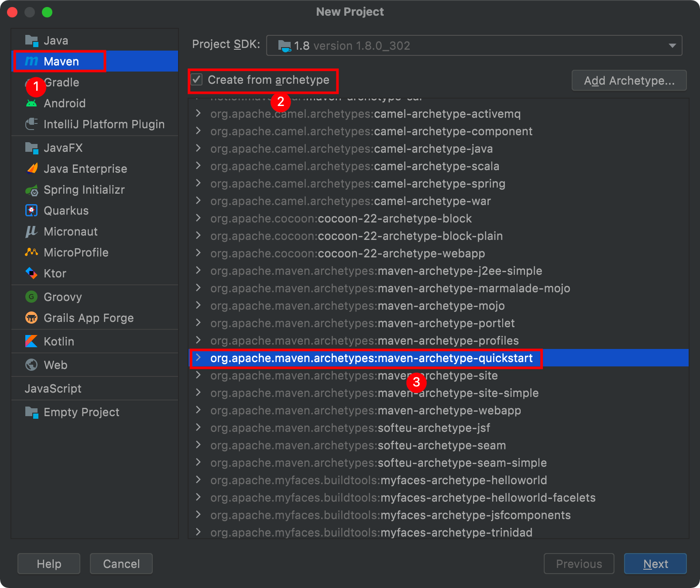The width and height of the screenshot is (700, 588).
Task: Select maven-archetype-portlet archetype
Action: [x=439, y=323]
